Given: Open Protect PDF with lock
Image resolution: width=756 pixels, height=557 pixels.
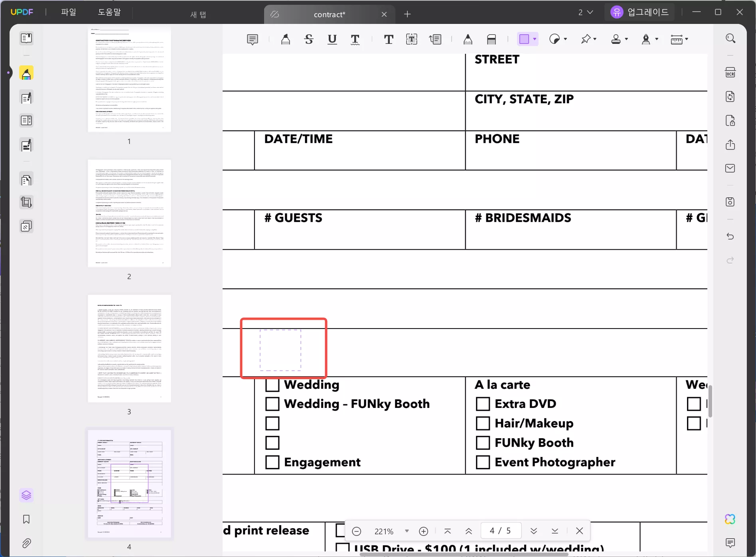Looking at the screenshot, I should [x=730, y=120].
